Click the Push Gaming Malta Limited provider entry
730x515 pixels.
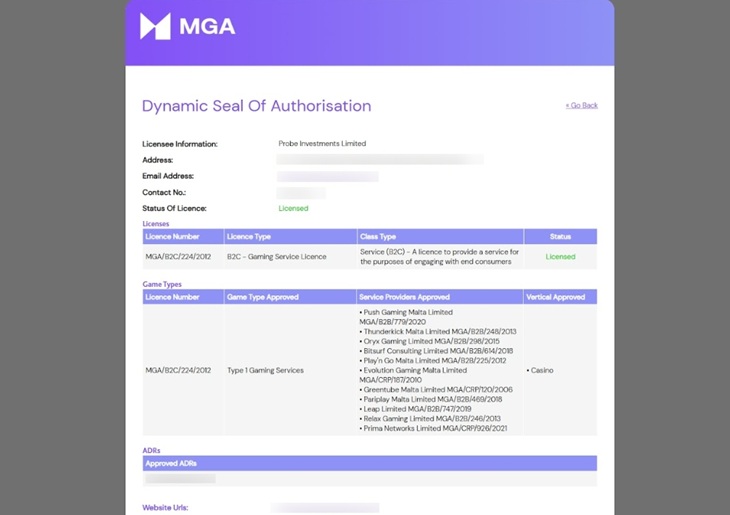tap(406, 317)
